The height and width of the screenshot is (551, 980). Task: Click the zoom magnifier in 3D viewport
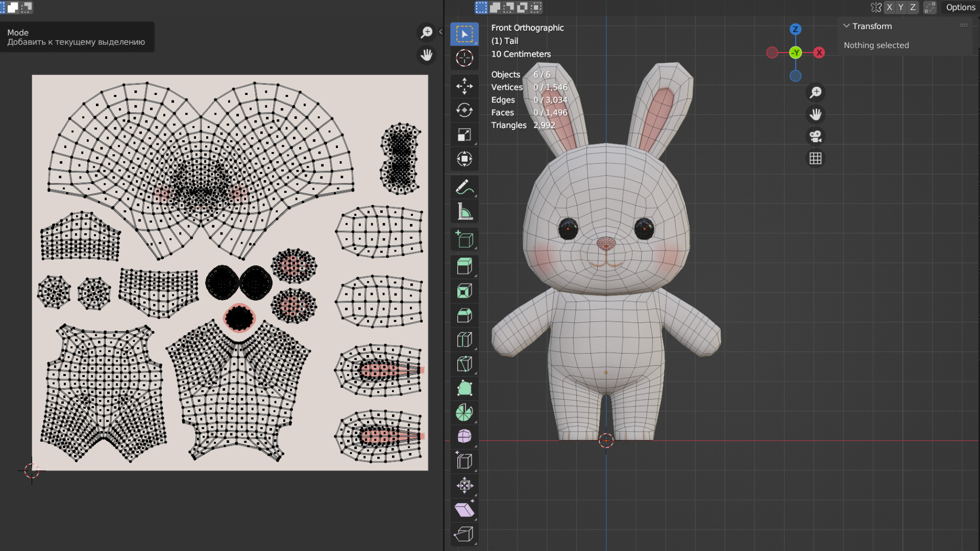[816, 92]
